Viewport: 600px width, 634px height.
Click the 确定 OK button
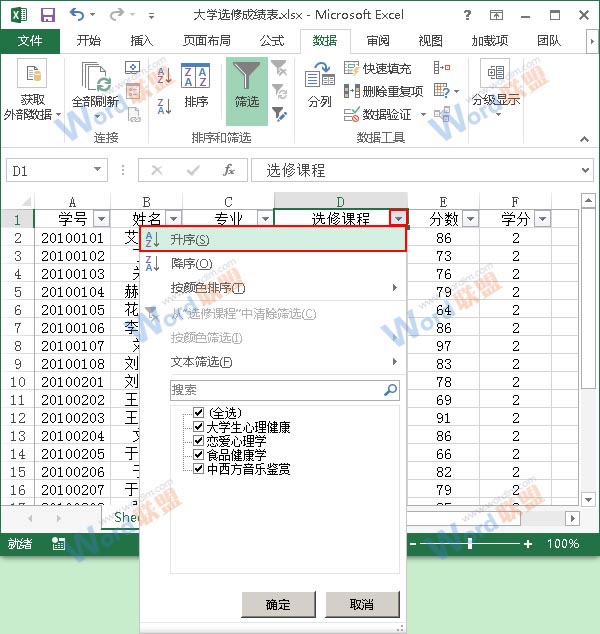pyautogui.click(x=279, y=604)
